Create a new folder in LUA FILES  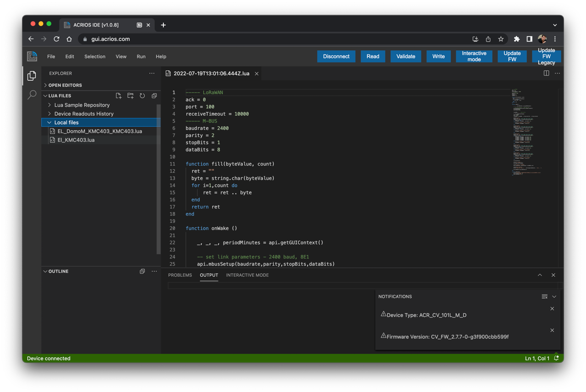130,96
